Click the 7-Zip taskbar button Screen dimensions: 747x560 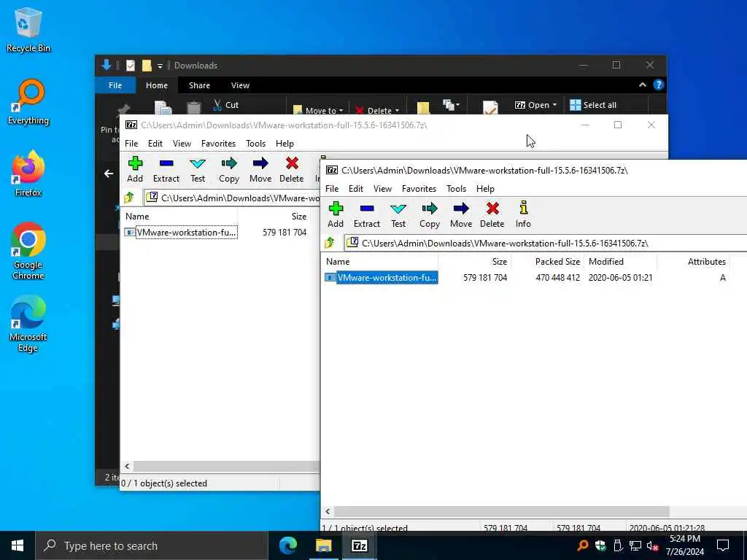(x=359, y=545)
